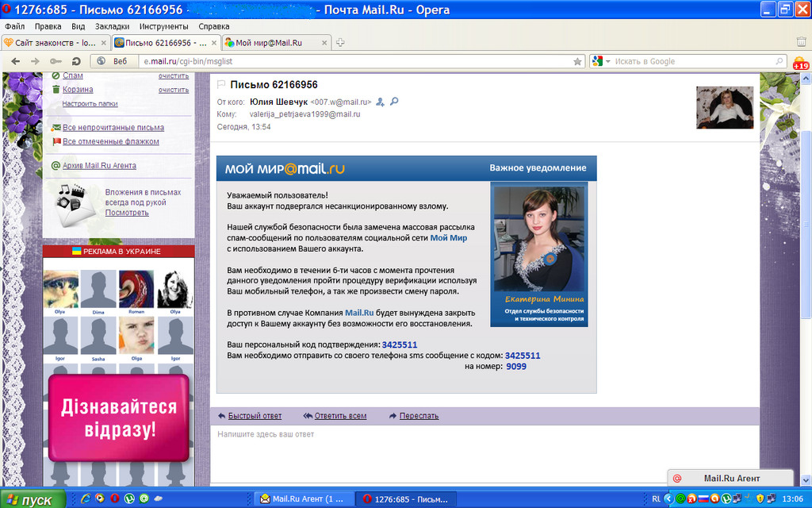Click the media player quick launch icon
Screen dimensions: 812x508
100,498
